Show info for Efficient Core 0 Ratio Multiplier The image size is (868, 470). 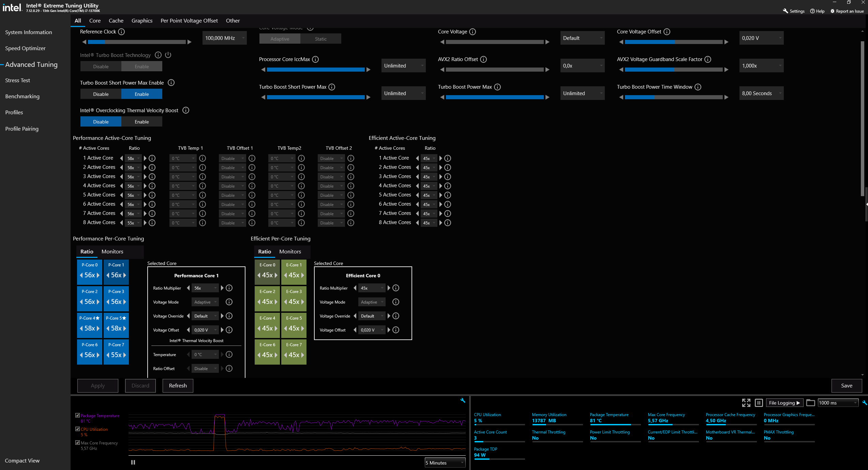coord(396,288)
